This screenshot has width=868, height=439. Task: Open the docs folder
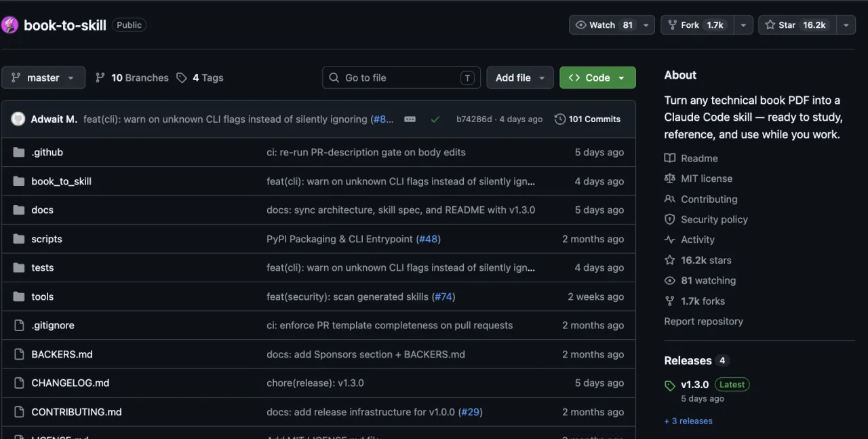42,210
